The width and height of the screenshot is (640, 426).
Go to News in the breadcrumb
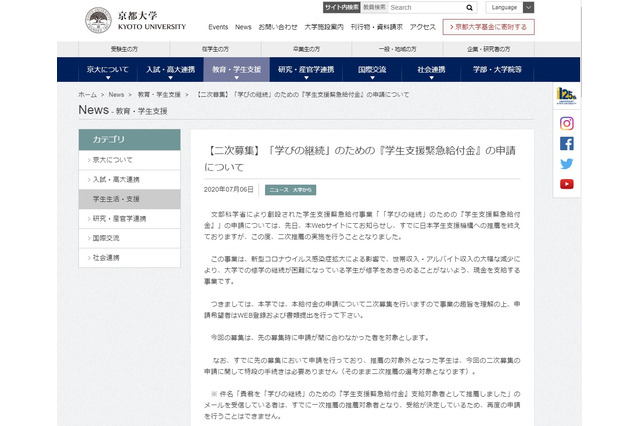click(116, 95)
